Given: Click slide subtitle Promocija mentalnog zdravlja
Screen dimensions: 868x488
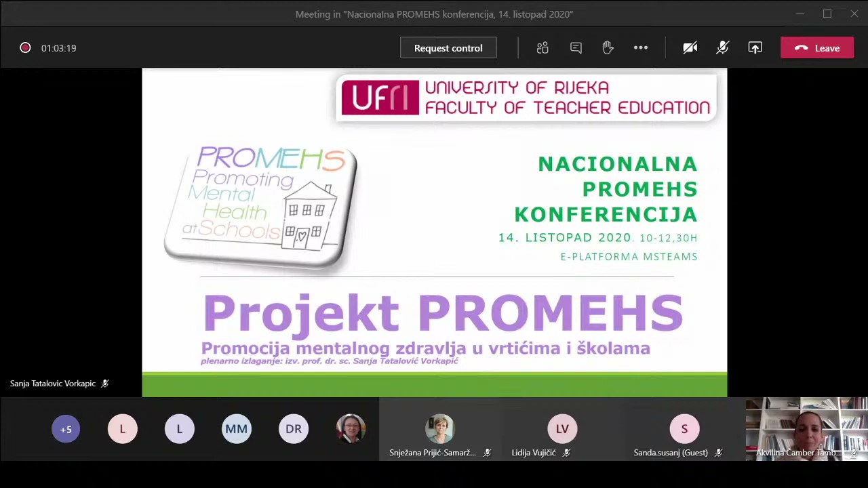Looking at the screenshot, I should [425, 348].
